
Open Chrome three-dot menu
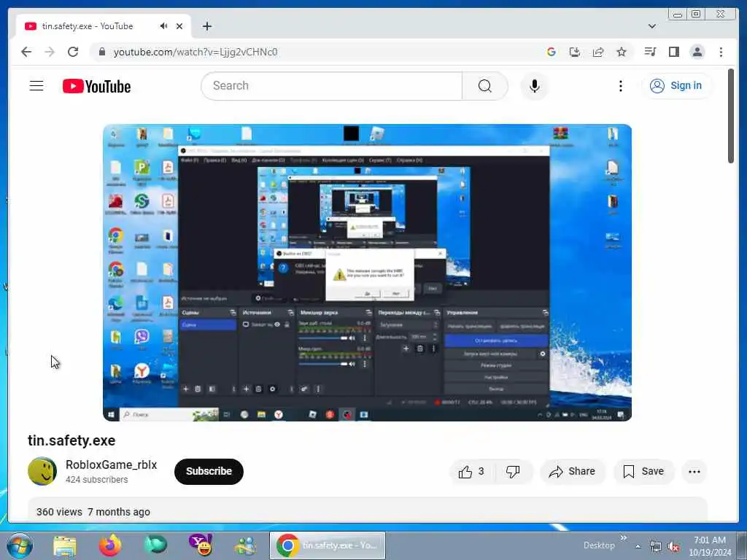tap(721, 52)
